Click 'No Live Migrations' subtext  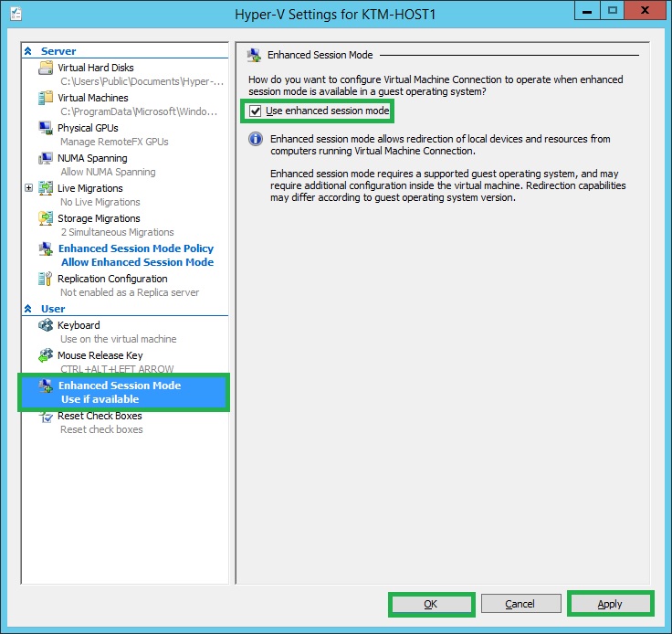click(x=100, y=202)
